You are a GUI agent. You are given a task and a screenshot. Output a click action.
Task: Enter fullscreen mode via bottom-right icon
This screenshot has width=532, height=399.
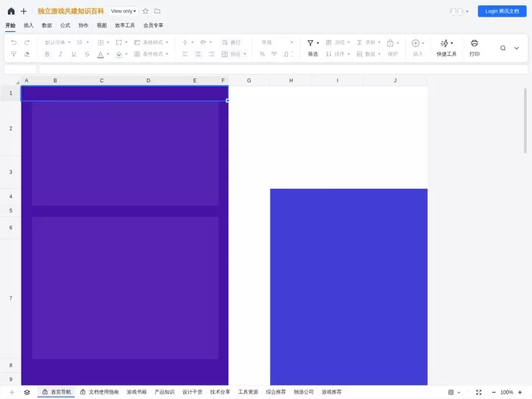479,392
